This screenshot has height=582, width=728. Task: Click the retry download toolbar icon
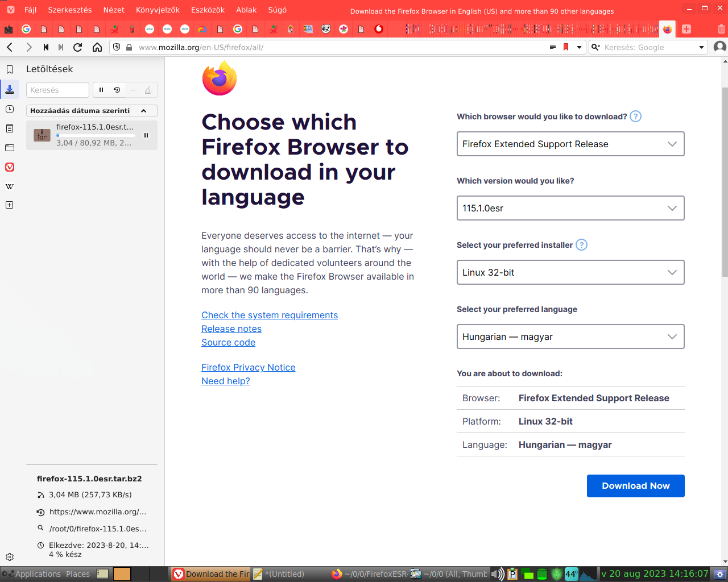(x=117, y=90)
